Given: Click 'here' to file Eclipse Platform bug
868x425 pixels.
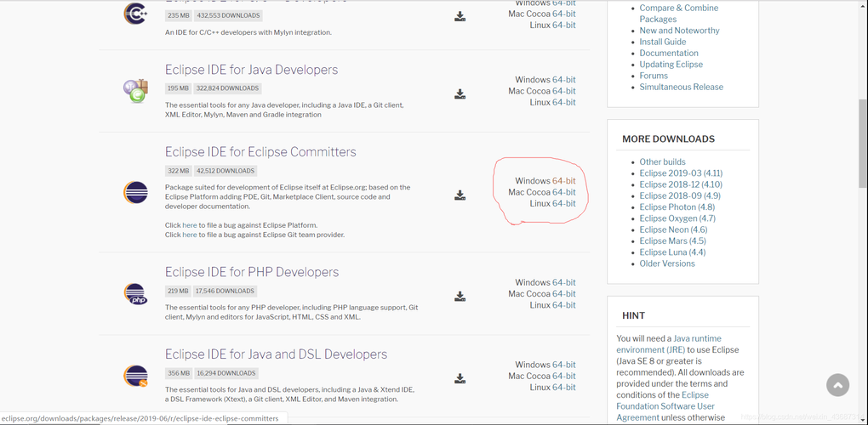Looking at the screenshot, I should pyautogui.click(x=189, y=225).
